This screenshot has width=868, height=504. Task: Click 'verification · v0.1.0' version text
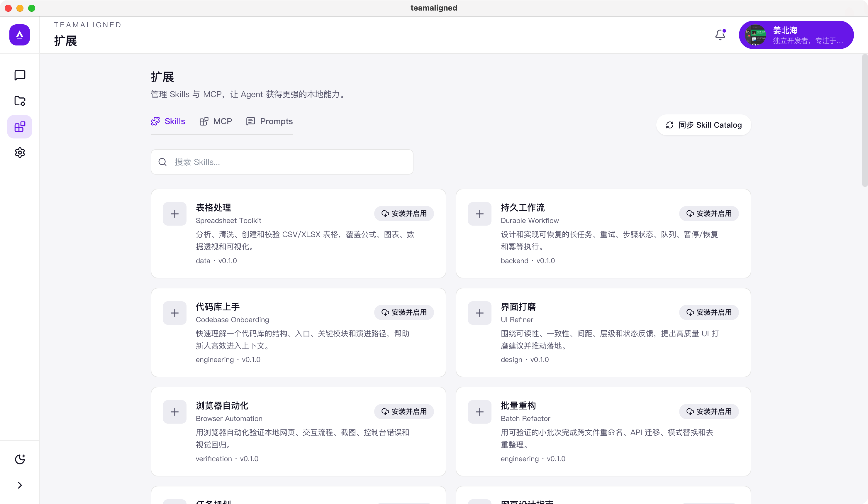click(x=227, y=459)
